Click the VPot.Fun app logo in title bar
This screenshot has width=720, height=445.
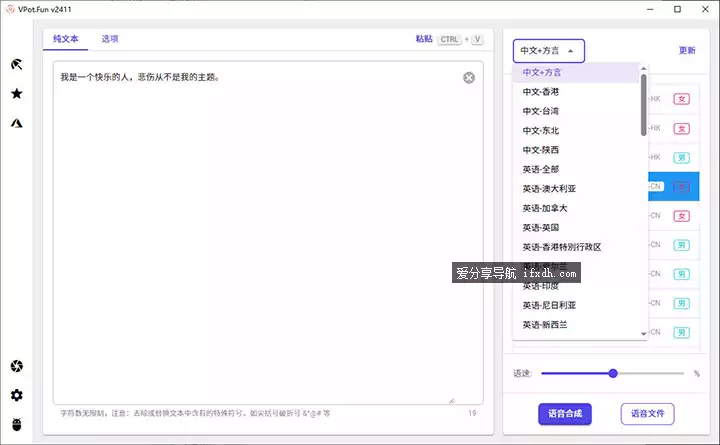pyautogui.click(x=10, y=9)
